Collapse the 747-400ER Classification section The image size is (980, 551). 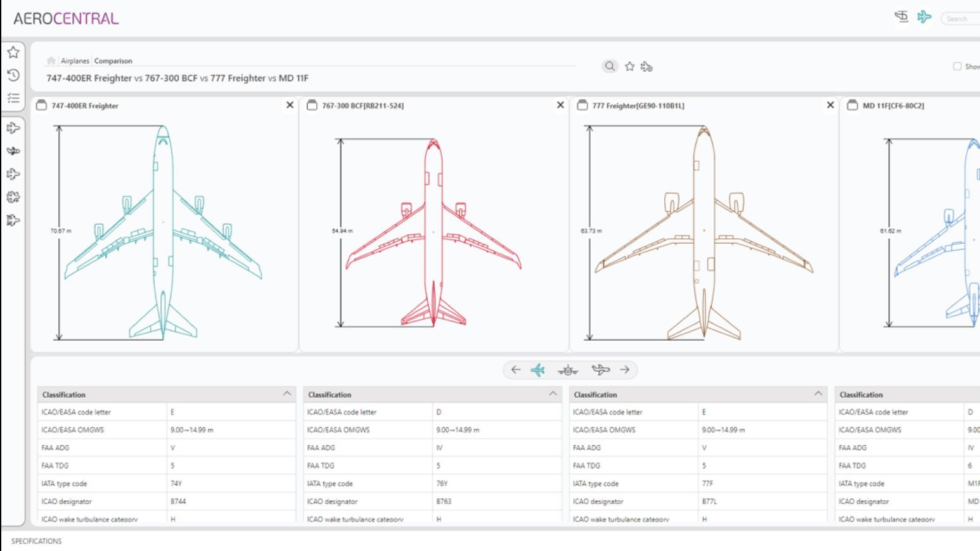pyautogui.click(x=287, y=394)
